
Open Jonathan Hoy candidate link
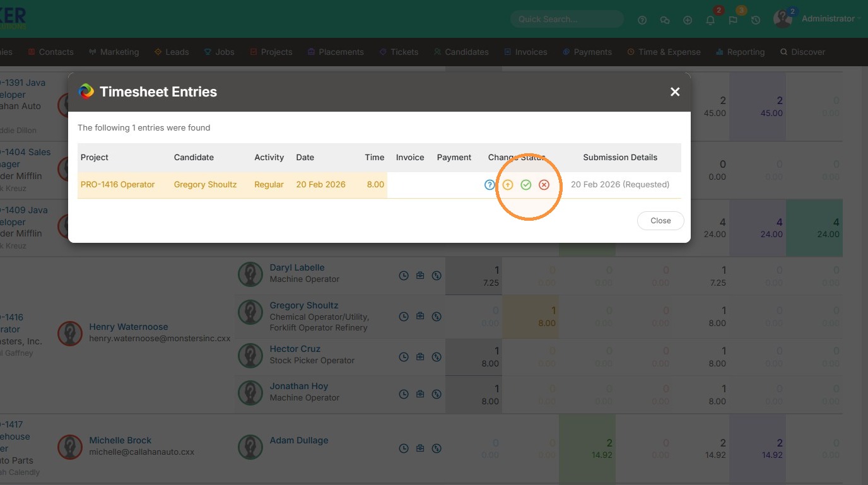(x=299, y=386)
